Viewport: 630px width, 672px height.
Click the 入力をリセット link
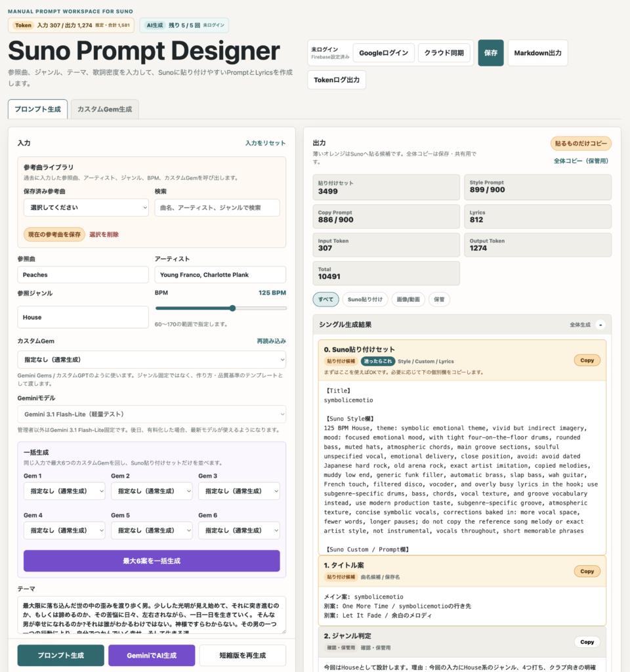(265, 143)
